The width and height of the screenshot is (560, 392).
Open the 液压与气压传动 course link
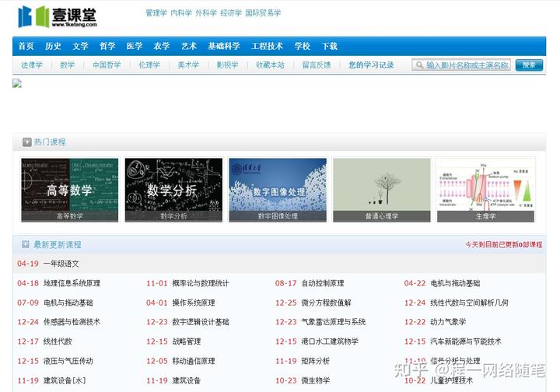68,361
